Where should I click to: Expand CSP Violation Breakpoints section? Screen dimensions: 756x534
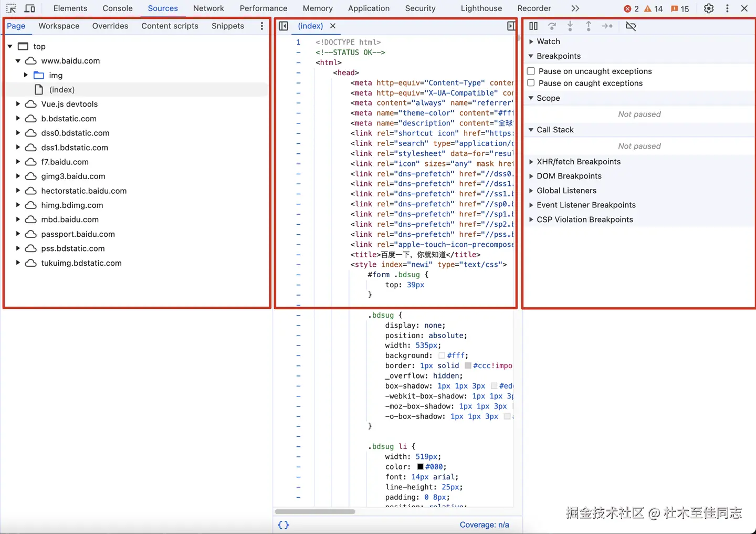click(x=531, y=219)
